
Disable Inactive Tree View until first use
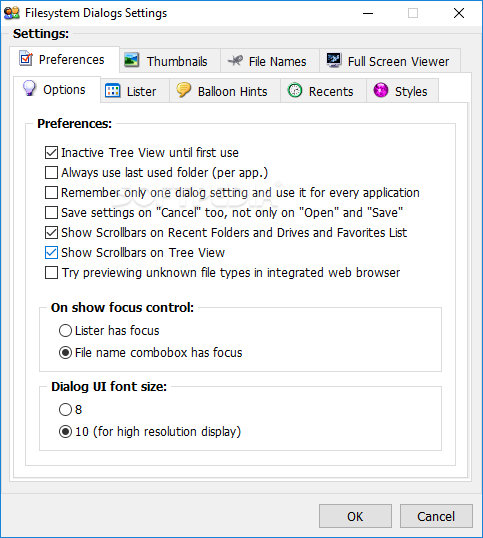(51, 152)
